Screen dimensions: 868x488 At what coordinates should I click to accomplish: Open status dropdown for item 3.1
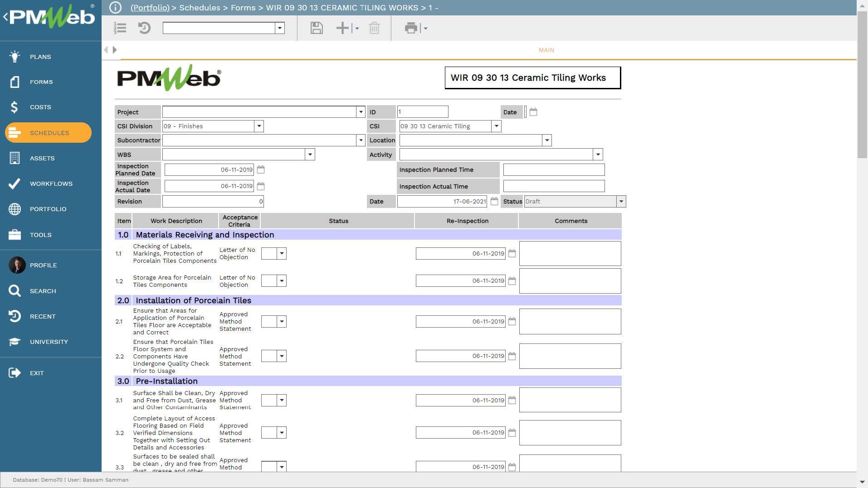[282, 401]
